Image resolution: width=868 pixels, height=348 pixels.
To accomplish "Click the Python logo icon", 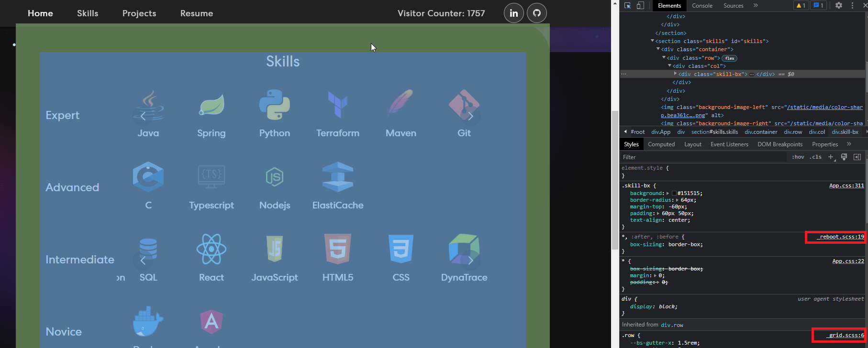I will (275, 105).
